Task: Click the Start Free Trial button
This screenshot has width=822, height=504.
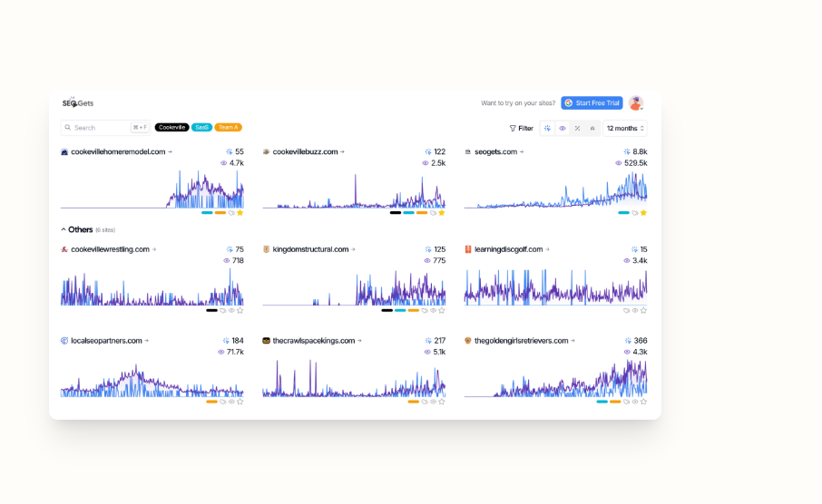Action: (x=592, y=103)
